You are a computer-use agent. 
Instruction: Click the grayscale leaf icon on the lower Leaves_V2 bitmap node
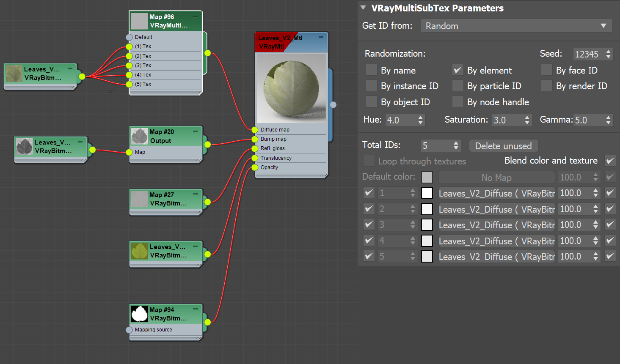(24, 147)
